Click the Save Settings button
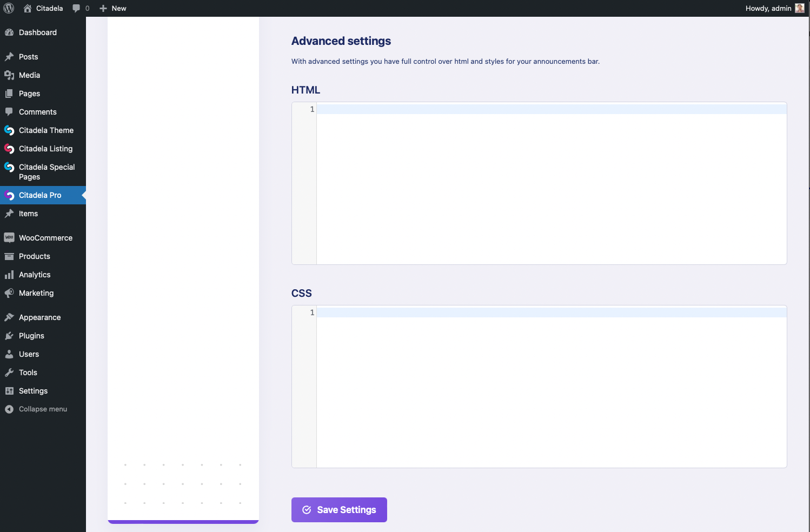The height and width of the screenshot is (532, 810). pyautogui.click(x=339, y=510)
